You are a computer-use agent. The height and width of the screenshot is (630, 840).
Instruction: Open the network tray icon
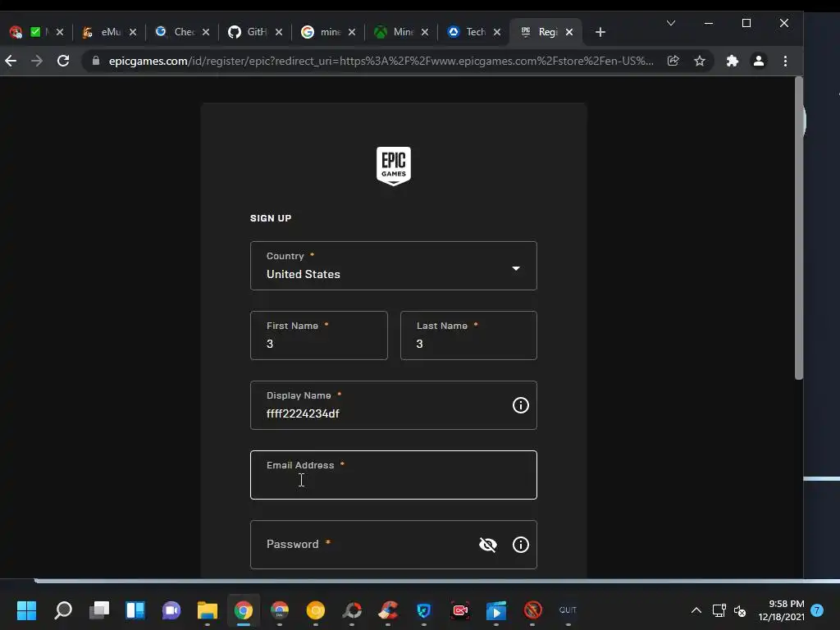tap(719, 610)
